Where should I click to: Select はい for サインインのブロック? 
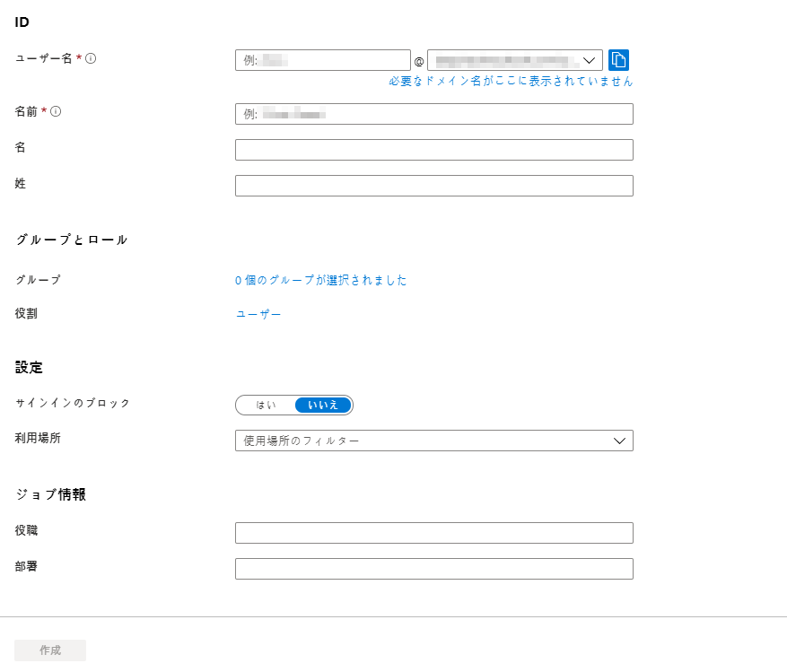pyautogui.click(x=266, y=405)
